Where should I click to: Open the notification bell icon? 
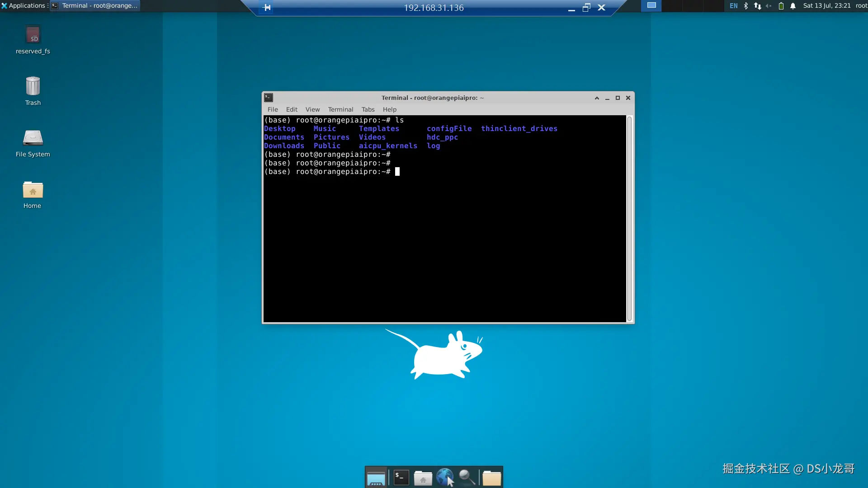[x=793, y=6]
